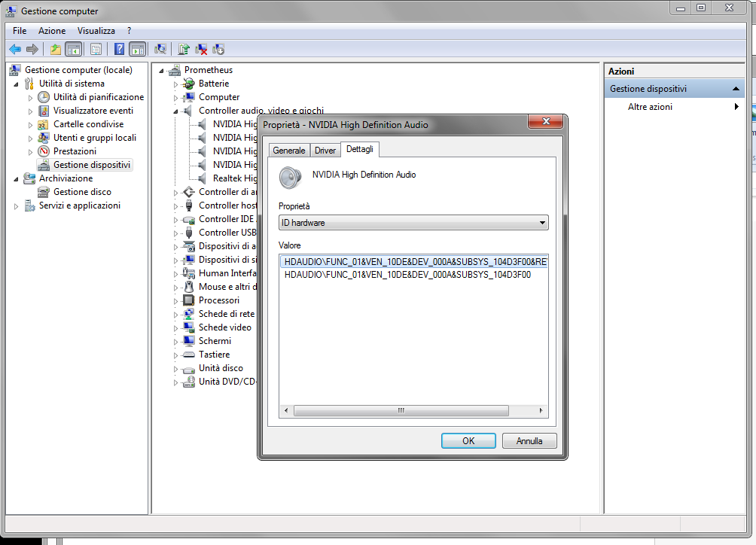Select hardware ID ending with SUBSYS_104D3F00
The image size is (756, 545).
[x=407, y=275]
